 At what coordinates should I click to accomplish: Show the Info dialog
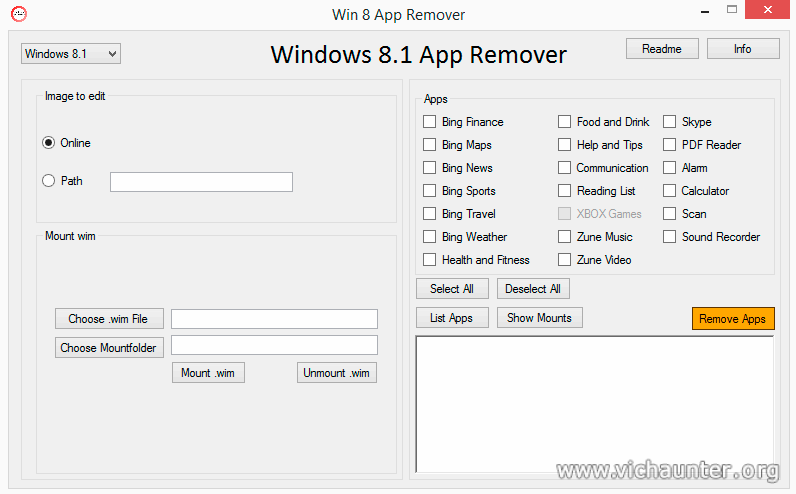(x=743, y=49)
